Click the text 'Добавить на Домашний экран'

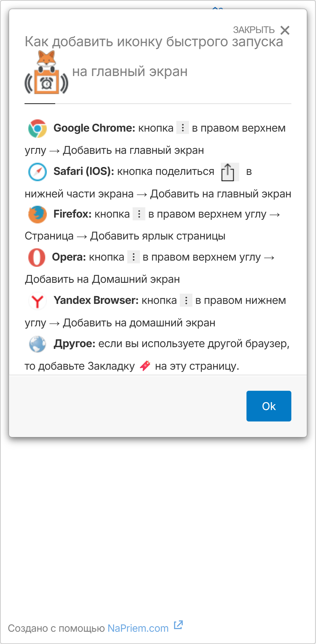(102, 279)
